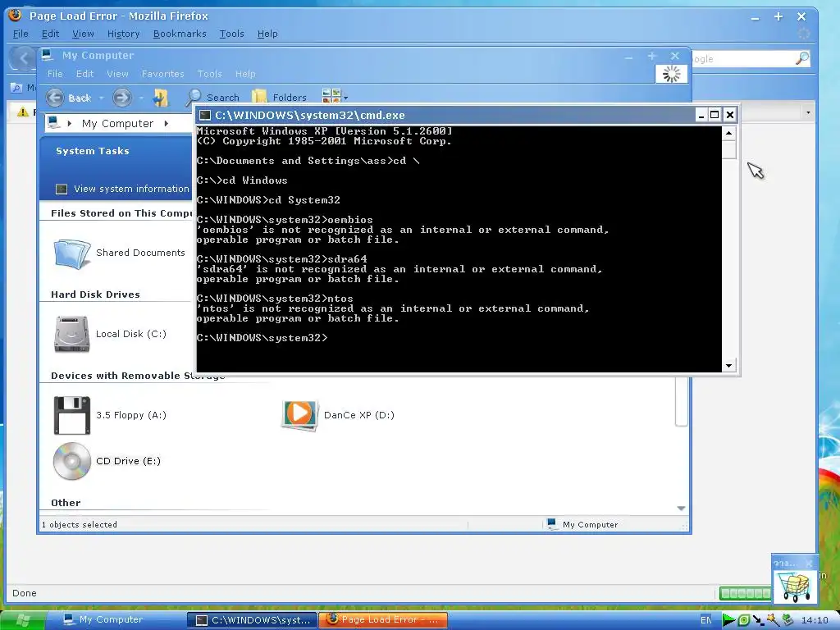This screenshot has height=630, width=840.
Task: Click the Forward arrow in My Computer
Action: (x=121, y=98)
